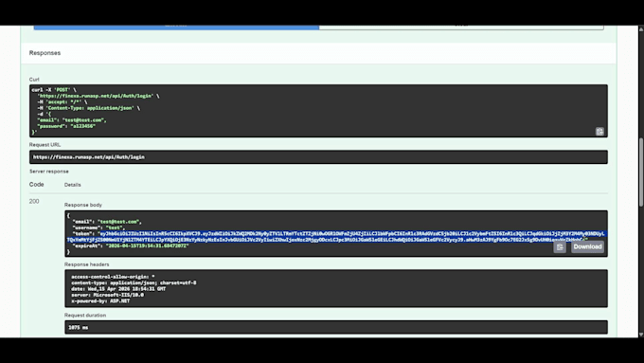
Task: Click the 'accept: */*' curl header line
Action: (63, 102)
